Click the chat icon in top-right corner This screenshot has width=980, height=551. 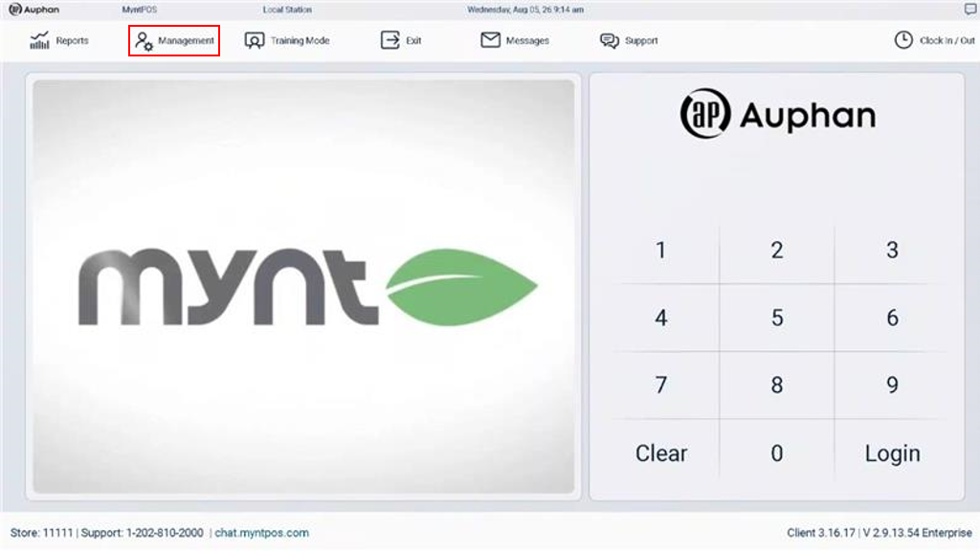pyautogui.click(x=970, y=10)
